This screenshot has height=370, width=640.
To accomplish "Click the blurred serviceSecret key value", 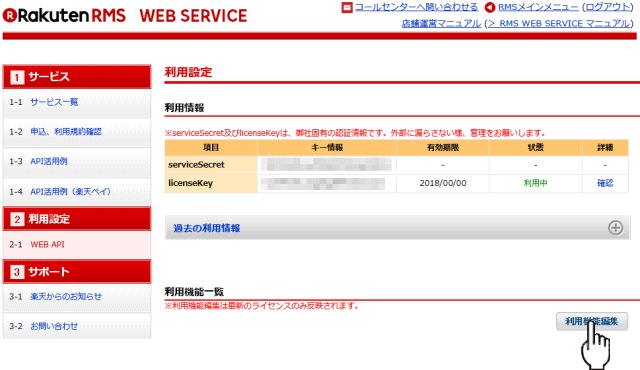I will coord(326,164).
